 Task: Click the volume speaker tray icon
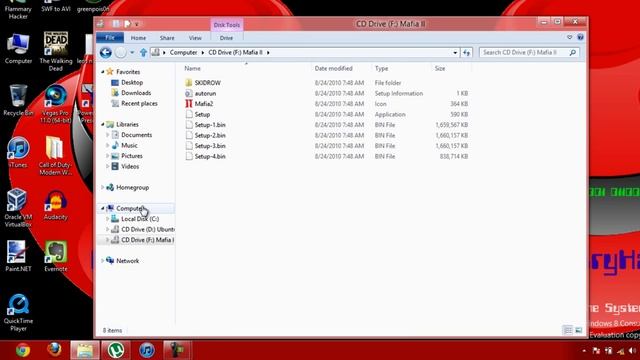(632, 351)
